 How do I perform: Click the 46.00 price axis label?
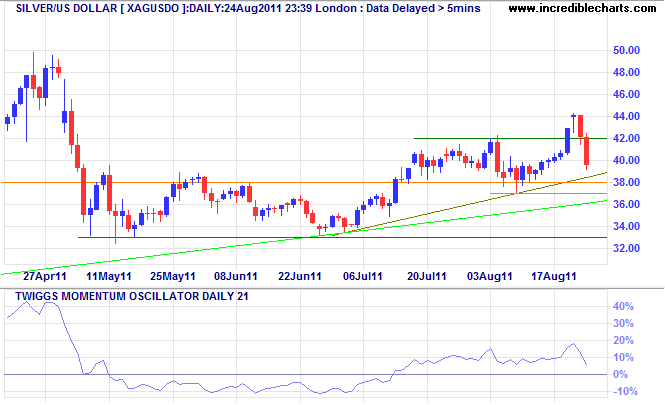point(626,95)
